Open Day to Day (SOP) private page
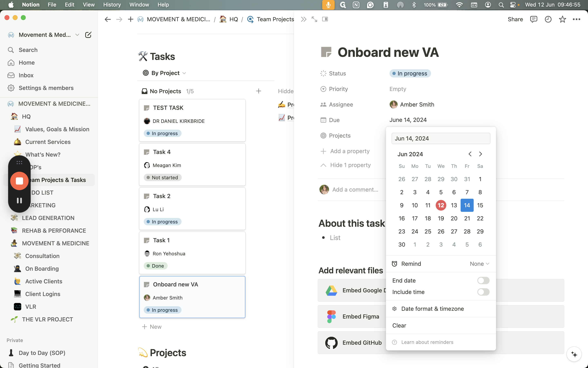 [x=49, y=353]
